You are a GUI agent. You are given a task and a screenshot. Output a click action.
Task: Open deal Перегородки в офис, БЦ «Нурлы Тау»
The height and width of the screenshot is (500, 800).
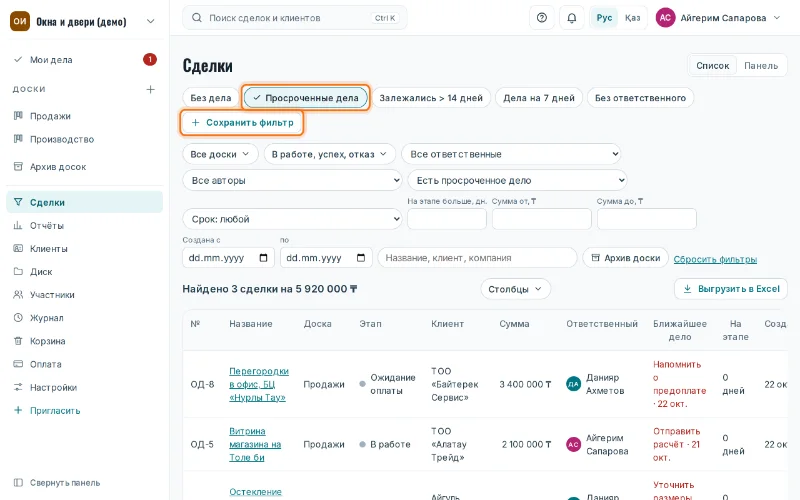click(x=259, y=384)
